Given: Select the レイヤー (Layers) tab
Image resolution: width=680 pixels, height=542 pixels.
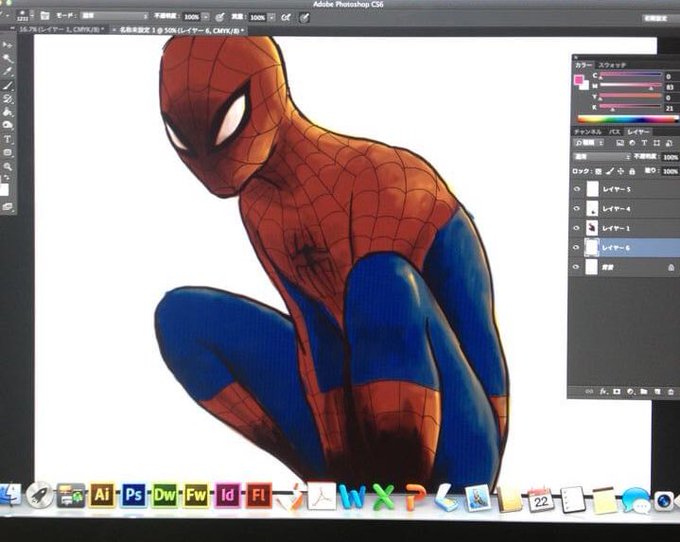Looking at the screenshot, I should click(x=638, y=132).
